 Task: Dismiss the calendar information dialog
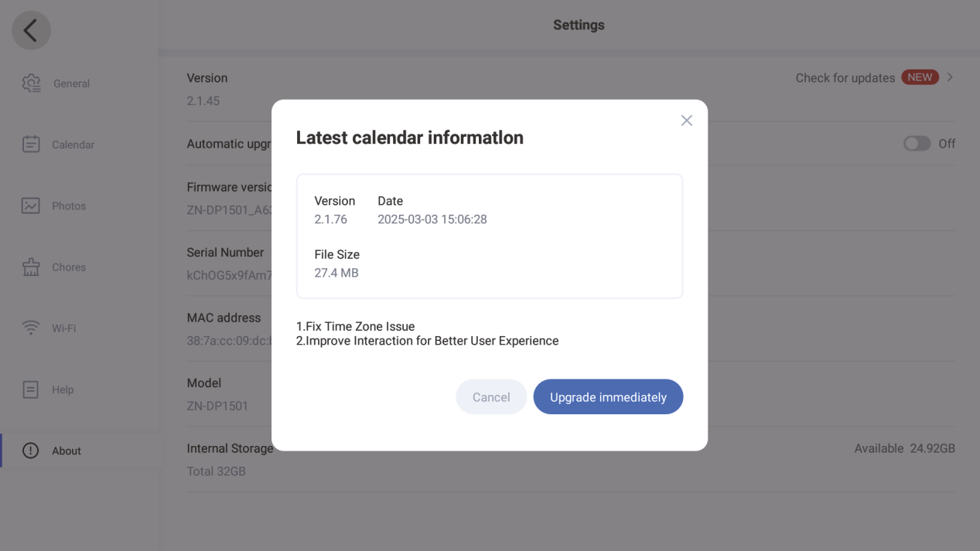(686, 120)
